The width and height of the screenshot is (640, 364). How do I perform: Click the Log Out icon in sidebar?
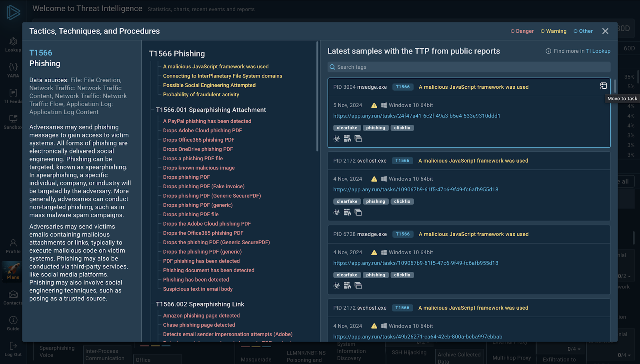13,349
